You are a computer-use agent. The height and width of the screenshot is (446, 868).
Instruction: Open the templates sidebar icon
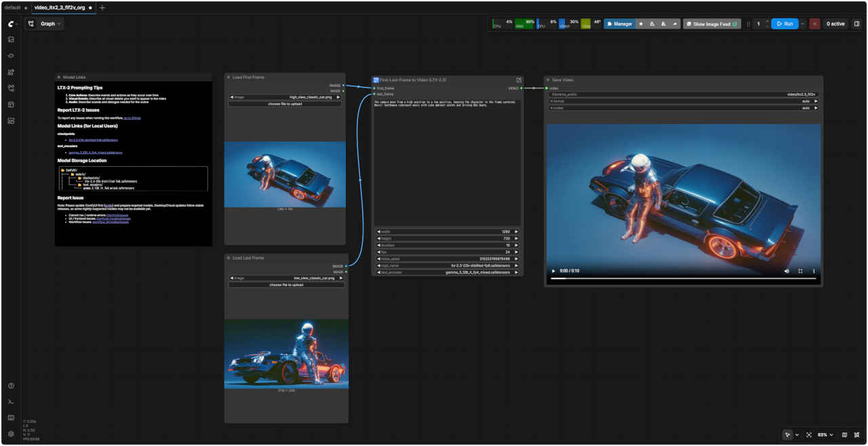pos(11,104)
